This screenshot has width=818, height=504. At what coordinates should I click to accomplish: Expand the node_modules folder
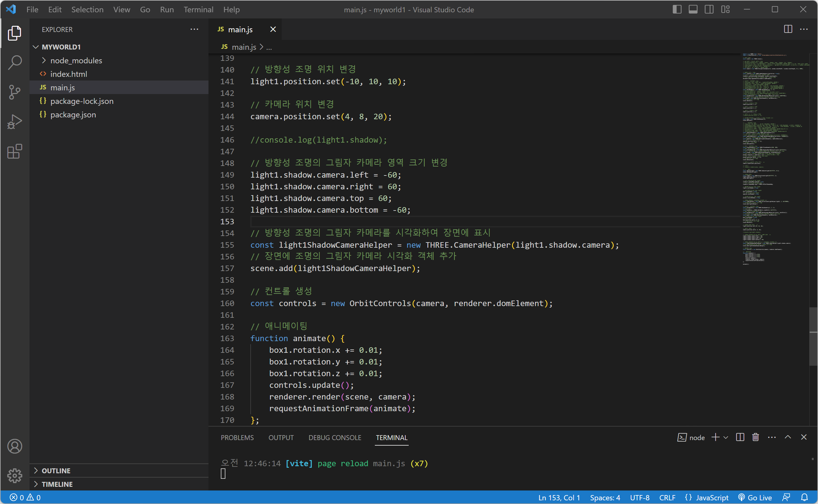(76, 60)
